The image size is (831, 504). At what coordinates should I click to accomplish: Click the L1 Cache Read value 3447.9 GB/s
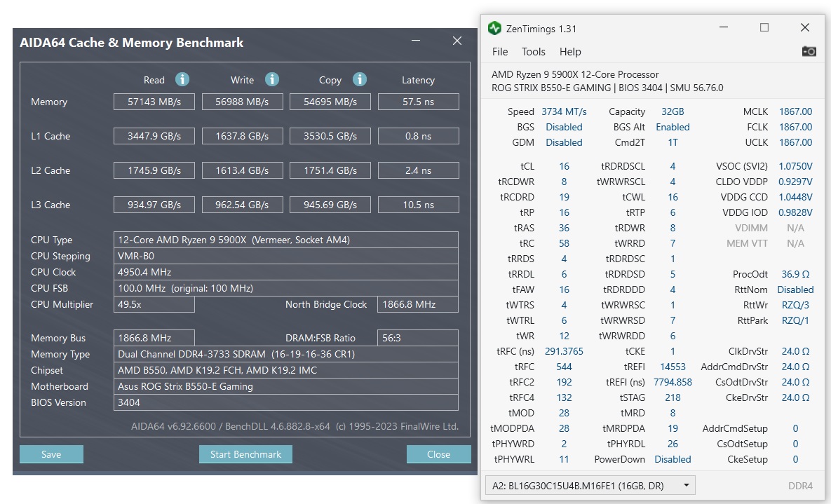[154, 136]
